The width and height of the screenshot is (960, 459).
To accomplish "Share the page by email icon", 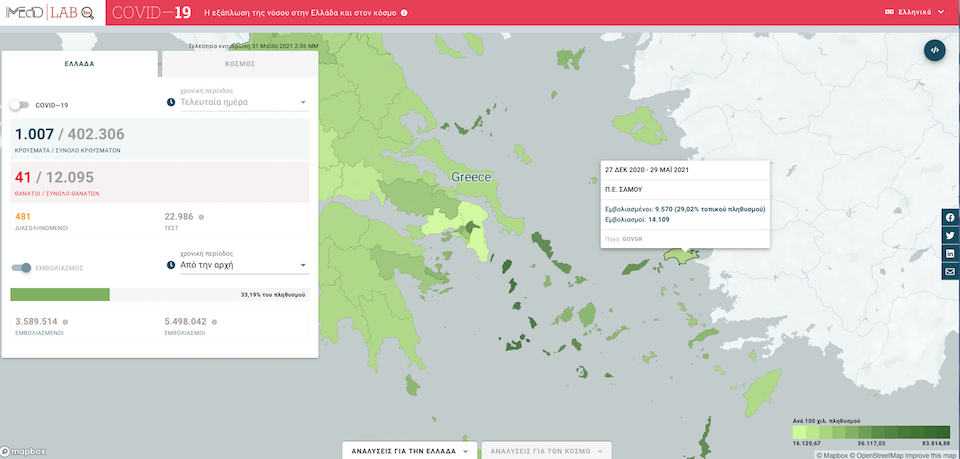I will point(949,272).
